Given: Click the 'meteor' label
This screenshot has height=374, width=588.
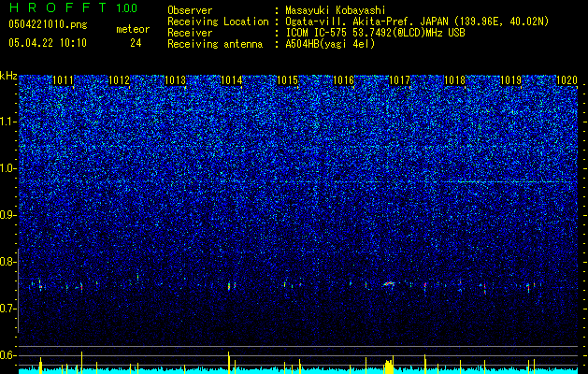Looking at the screenshot, I should [x=133, y=29].
